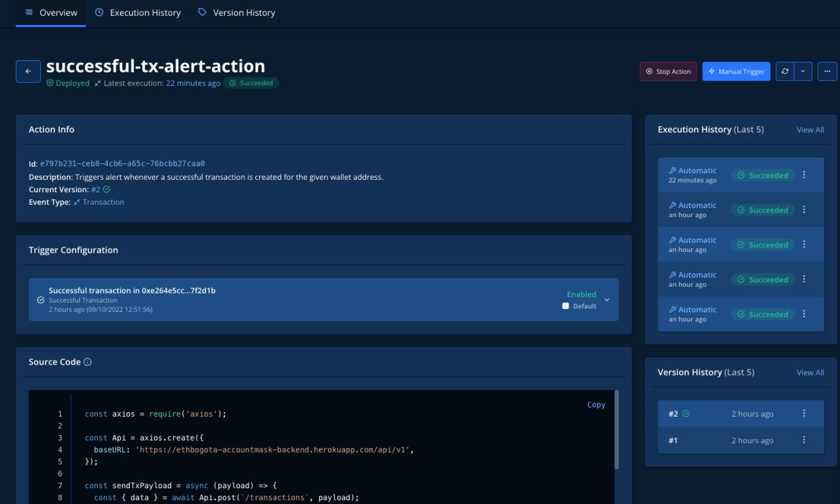View All execution history
The width and height of the screenshot is (840, 504).
810,130
